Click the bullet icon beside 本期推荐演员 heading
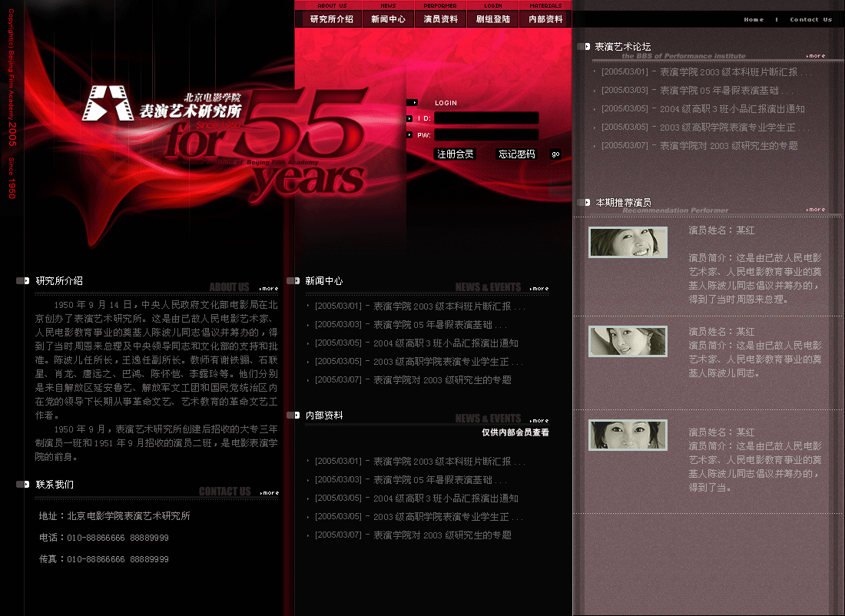Viewport: 845px width, 616px height. [584, 202]
